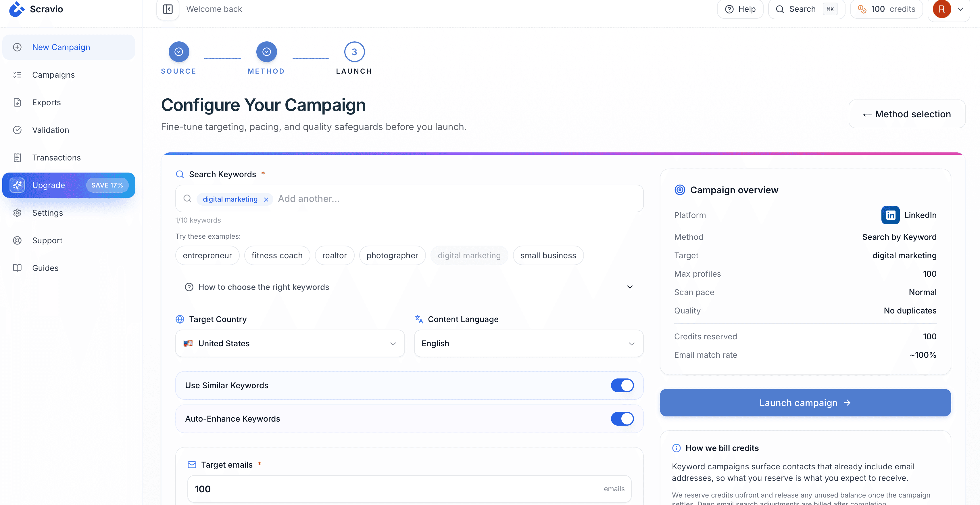The height and width of the screenshot is (505, 980).
Task: Click the Transactions receipt icon
Action: (x=17, y=158)
